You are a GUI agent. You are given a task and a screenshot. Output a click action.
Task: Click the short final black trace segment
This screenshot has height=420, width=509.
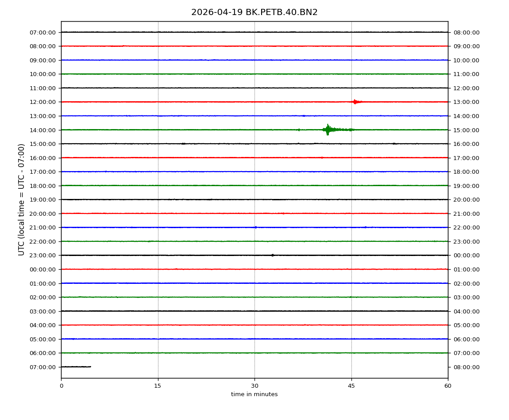pyautogui.click(x=76, y=367)
